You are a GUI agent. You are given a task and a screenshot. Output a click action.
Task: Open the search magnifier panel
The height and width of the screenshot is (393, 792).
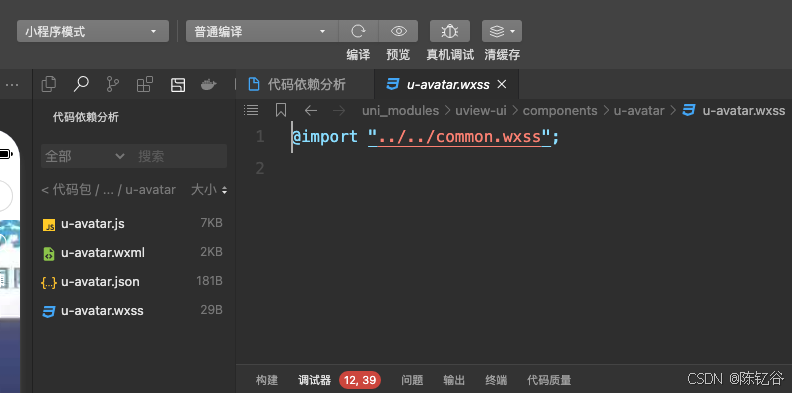pos(81,84)
